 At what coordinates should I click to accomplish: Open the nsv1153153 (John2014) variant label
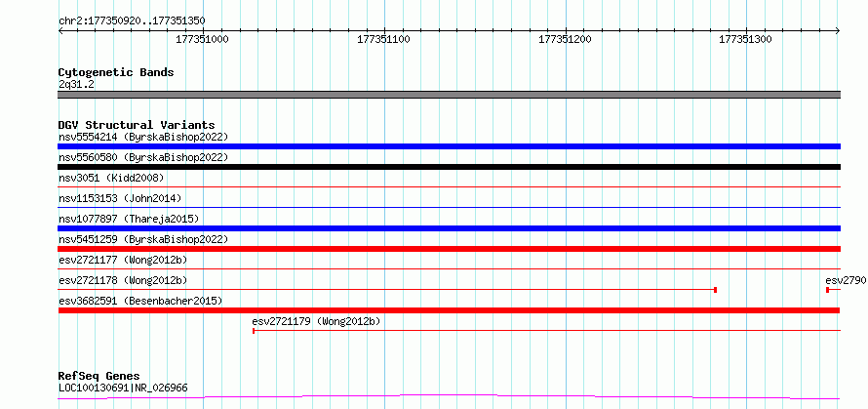click(x=120, y=198)
